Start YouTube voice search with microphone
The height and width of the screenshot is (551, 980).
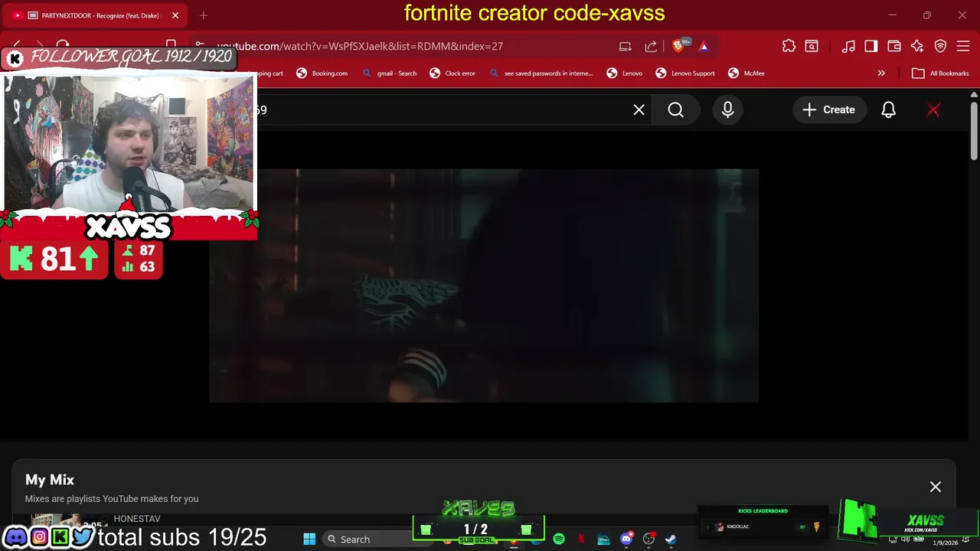pyautogui.click(x=727, y=110)
